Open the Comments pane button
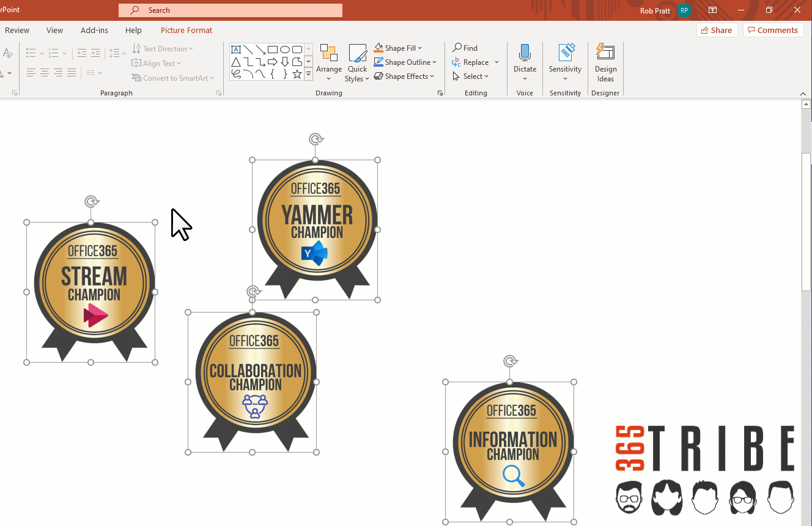Screen dimensions: 812x526 click(773, 30)
